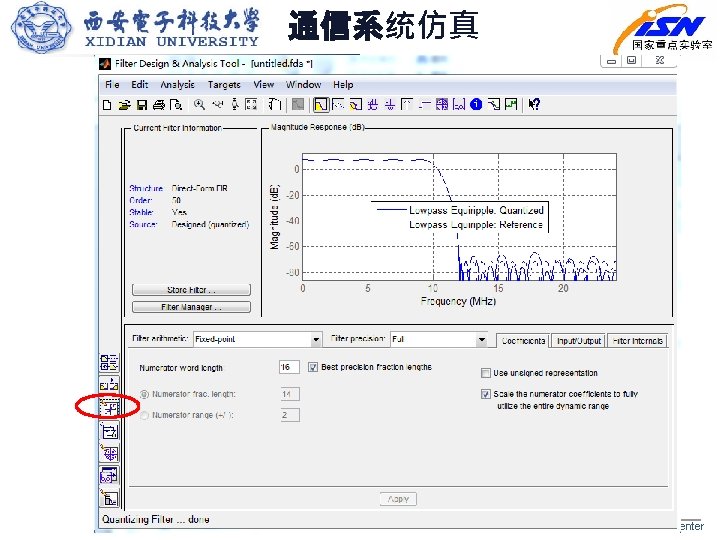This screenshot has width=720, height=540.
Task: Open the Realize Model sidebar panel
Action: coord(109,431)
